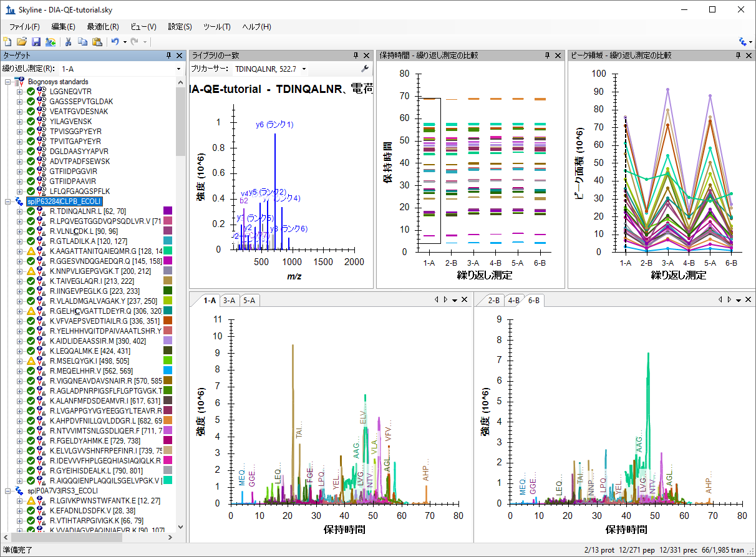The height and width of the screenshot is (557, 756).
Task: Switch to the 3-A chromatogram tab
Action: tap(230, 301)
